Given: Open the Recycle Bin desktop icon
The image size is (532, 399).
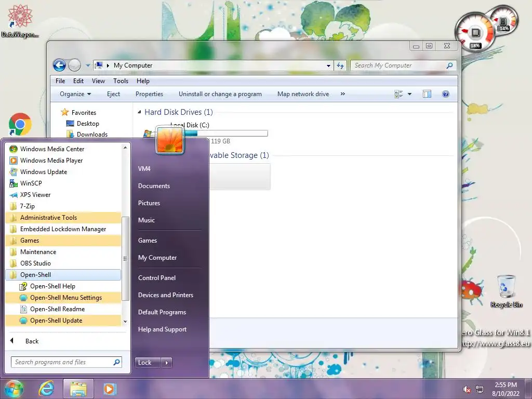Looking at the screenshot, I should [506, 291].
